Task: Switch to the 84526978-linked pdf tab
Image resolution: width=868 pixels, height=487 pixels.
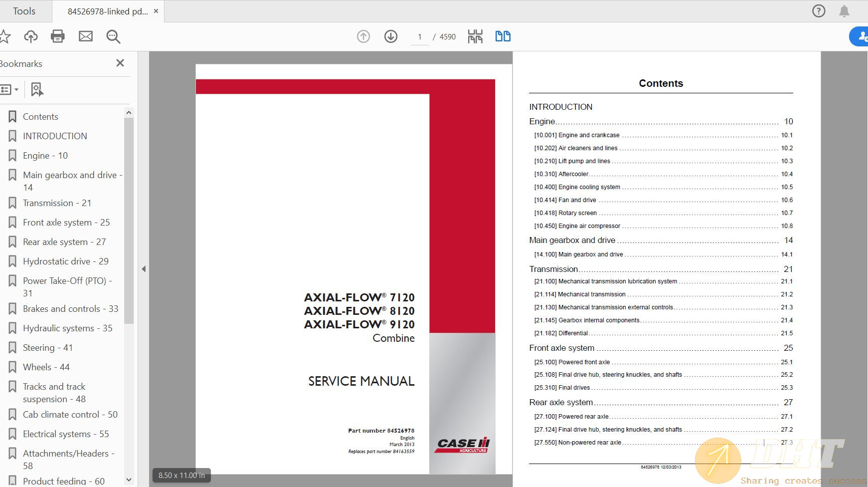Action: (x=107, y=11)
